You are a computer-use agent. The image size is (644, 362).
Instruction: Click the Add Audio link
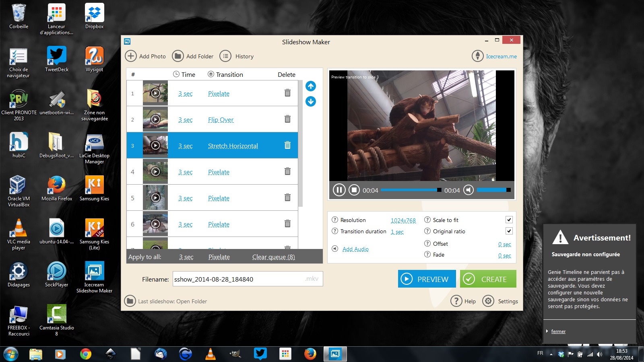point(355,249)
